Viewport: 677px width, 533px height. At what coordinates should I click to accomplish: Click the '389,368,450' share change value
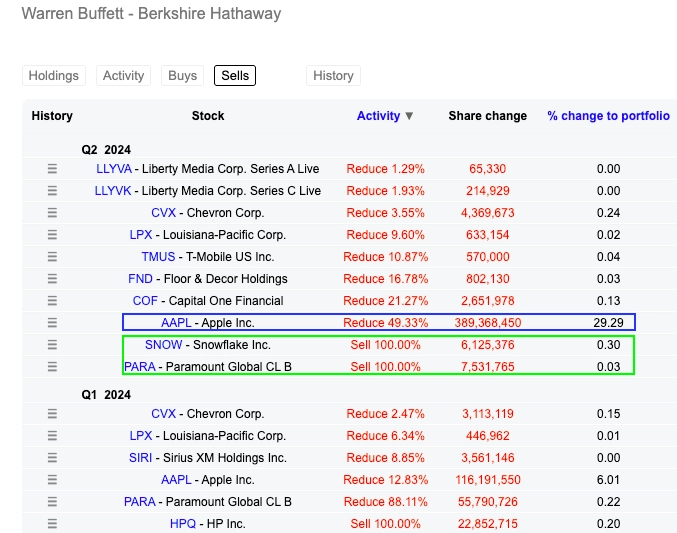point(488,323)
